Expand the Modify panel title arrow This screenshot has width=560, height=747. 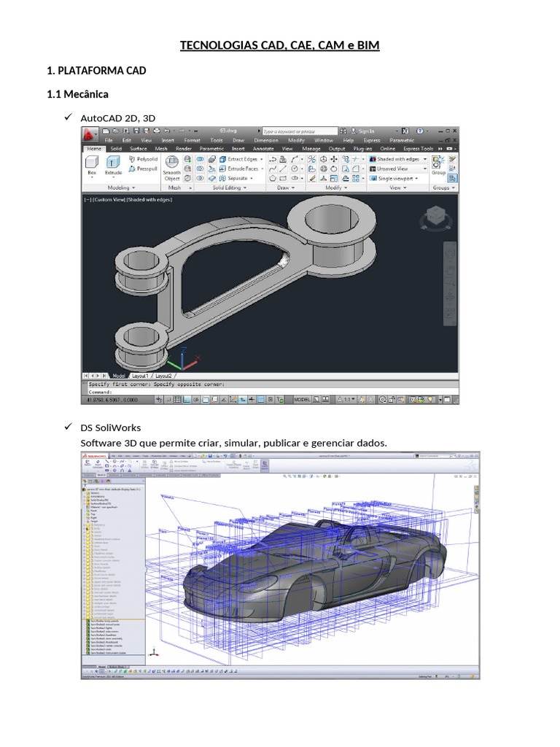point(346,187)
